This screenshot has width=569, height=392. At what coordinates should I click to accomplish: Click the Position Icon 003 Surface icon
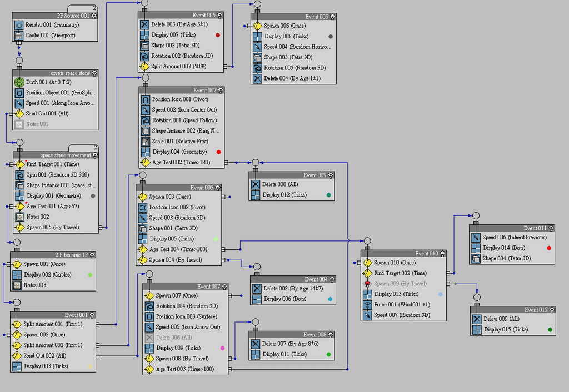[149, 317]
